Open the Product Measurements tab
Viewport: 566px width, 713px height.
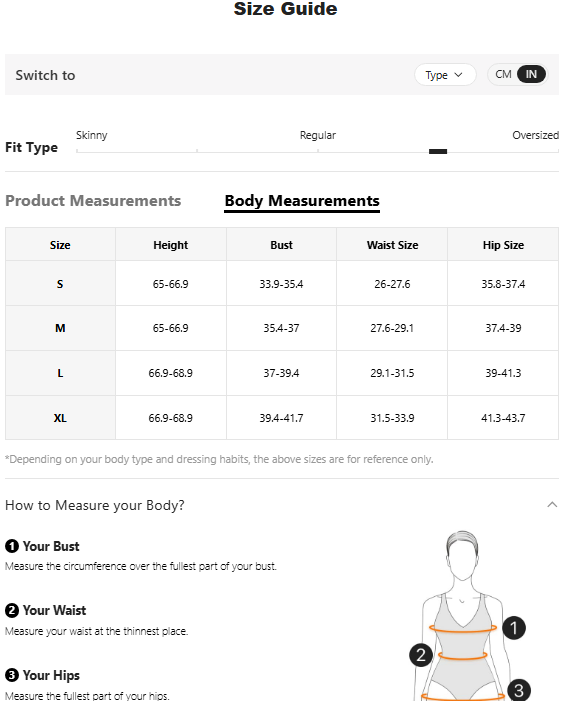[x=93, y=201]
